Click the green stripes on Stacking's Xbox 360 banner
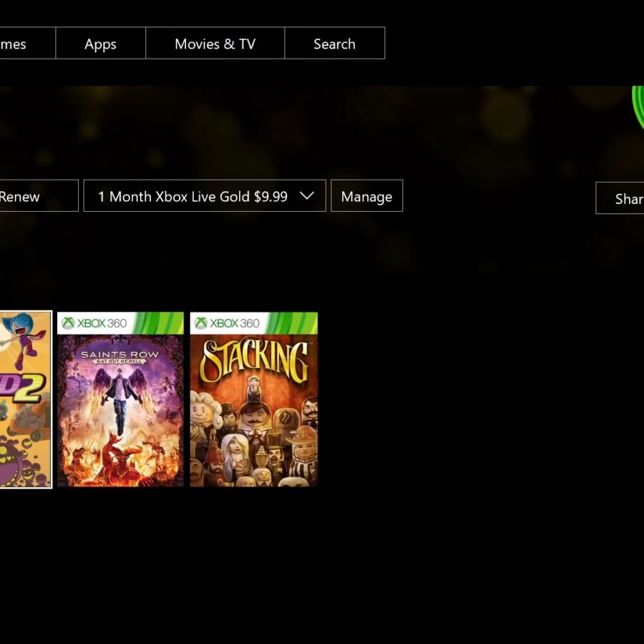The width and height of the screenshot is (644, 644). pos(293,323)
